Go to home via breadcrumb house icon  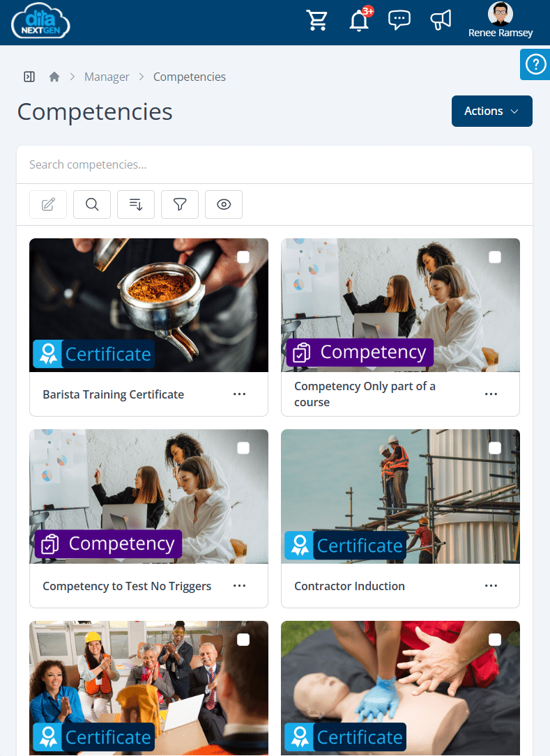54,77
